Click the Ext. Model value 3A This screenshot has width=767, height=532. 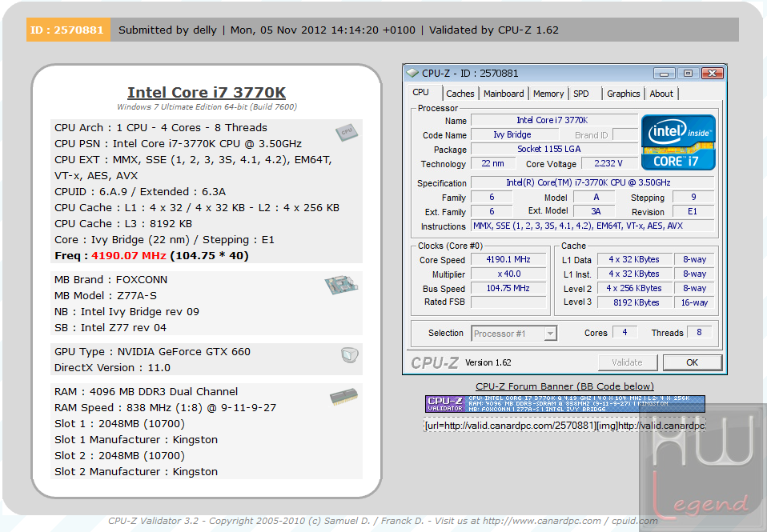click(x=596, y=211)
